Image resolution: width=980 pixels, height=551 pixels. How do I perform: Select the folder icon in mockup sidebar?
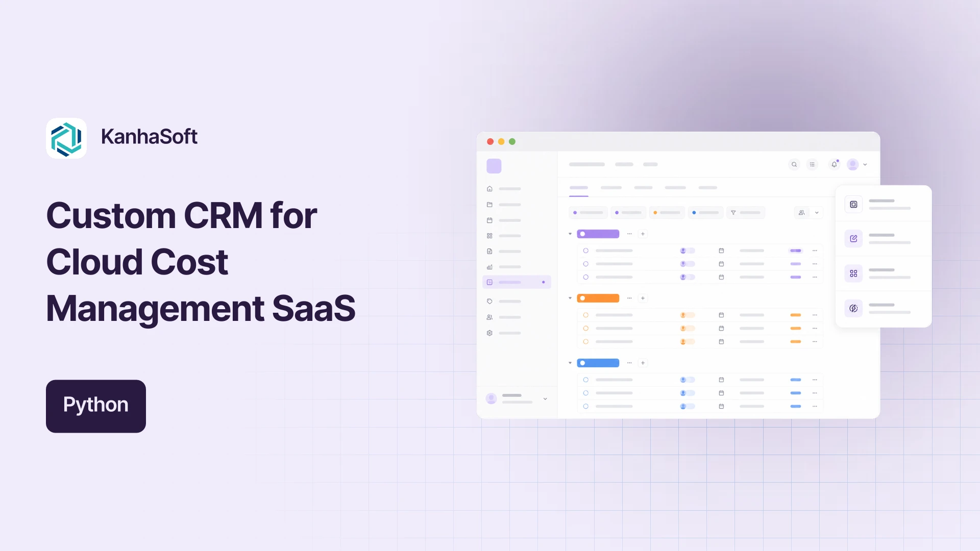(489, 205)
